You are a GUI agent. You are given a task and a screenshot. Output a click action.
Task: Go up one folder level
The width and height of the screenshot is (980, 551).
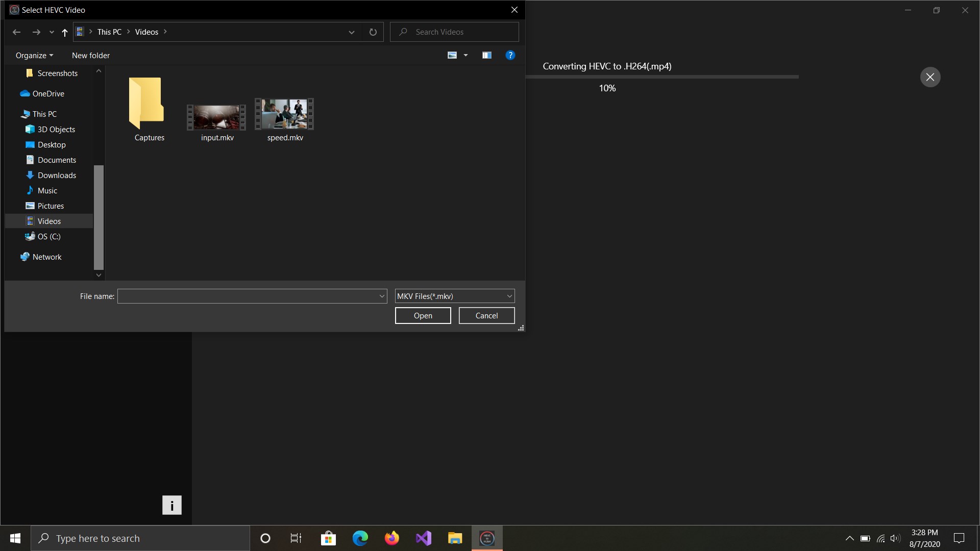[x=65, y=32]
